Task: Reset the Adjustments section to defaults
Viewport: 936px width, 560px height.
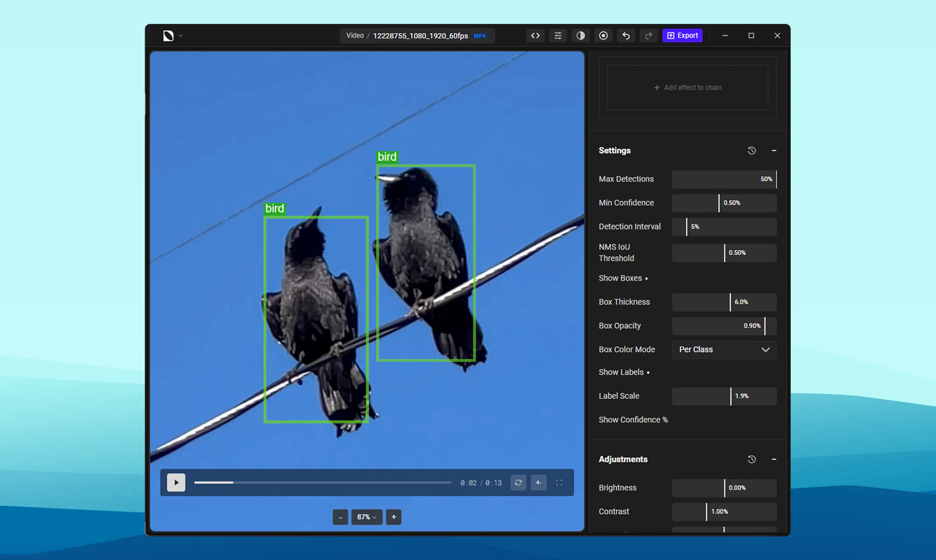Action: tap(751, 459)
